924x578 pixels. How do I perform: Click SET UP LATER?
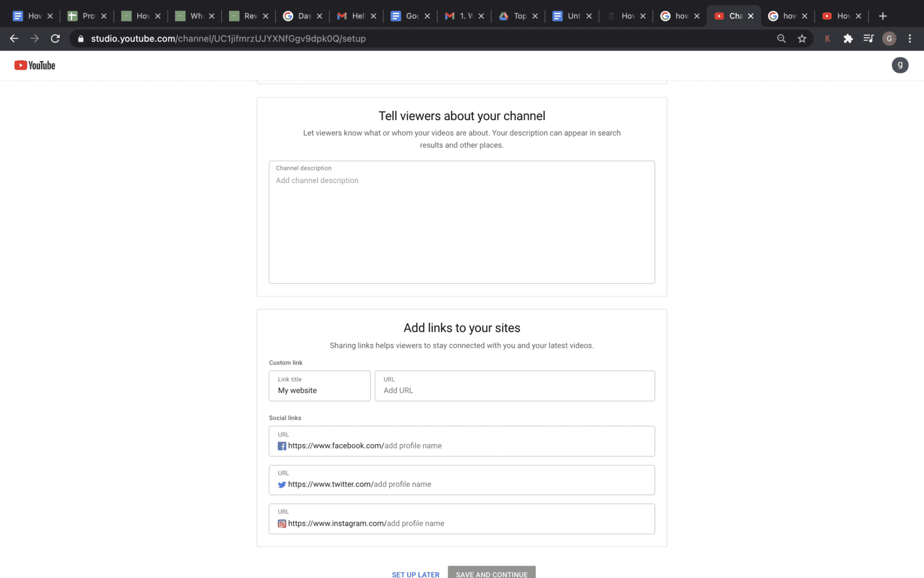pyautogui.click(x=416, y=574)
